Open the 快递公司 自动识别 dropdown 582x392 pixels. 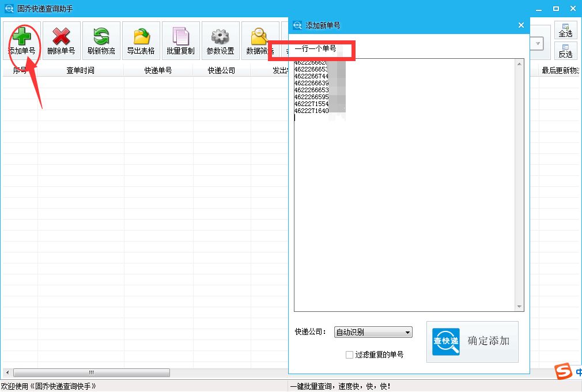[373, 332]
